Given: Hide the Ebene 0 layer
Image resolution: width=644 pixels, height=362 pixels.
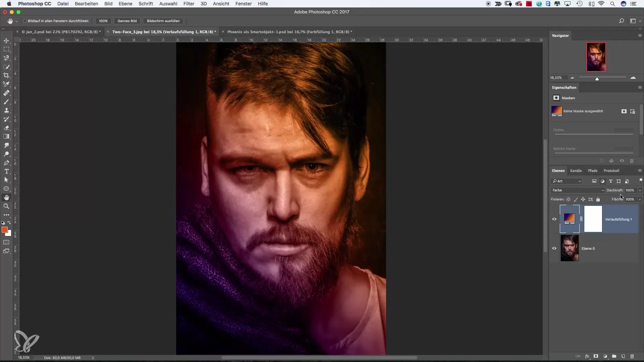Looking at the screenshot, I should (554, 248).
